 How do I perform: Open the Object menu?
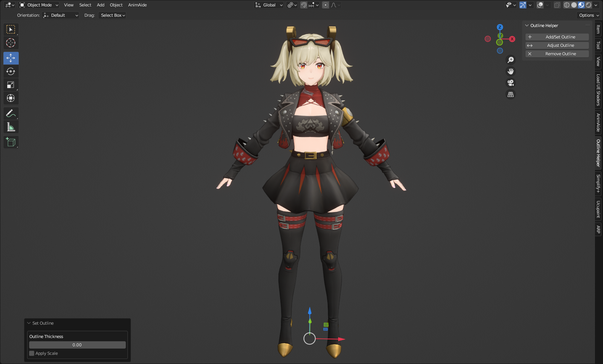[116, 5]
